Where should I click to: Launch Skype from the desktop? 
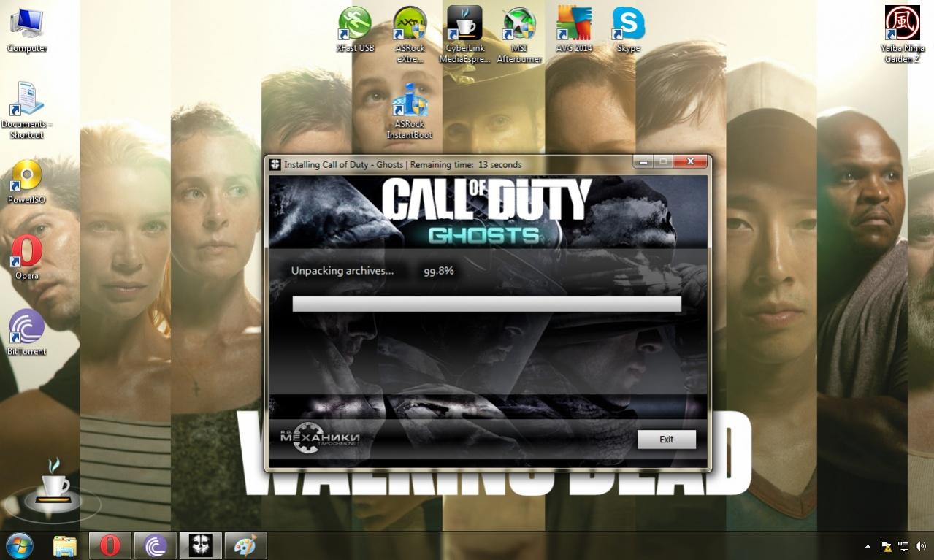(628, 29)
